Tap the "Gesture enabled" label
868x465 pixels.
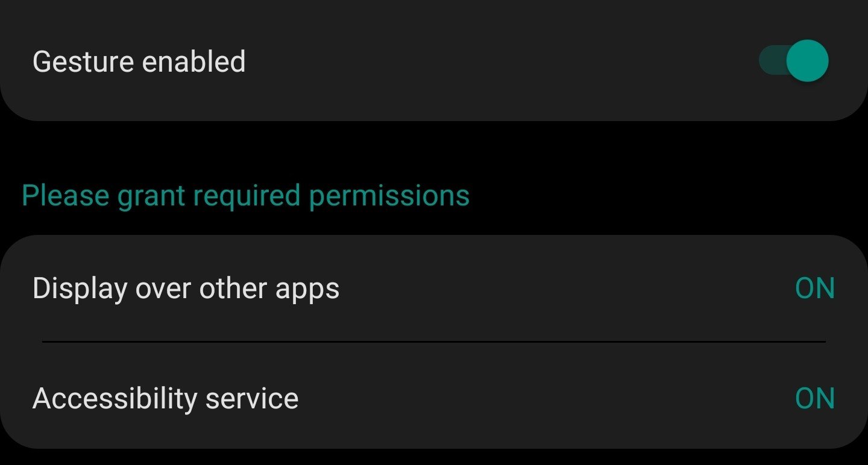[139, 61]
